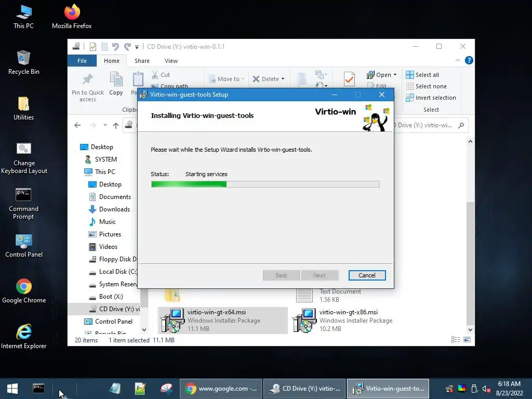Minimize the Virtio-win-guest-tools Setup window
Image resolution: width=532 pixels, height=399 pixels.
[x=335, y=95]
